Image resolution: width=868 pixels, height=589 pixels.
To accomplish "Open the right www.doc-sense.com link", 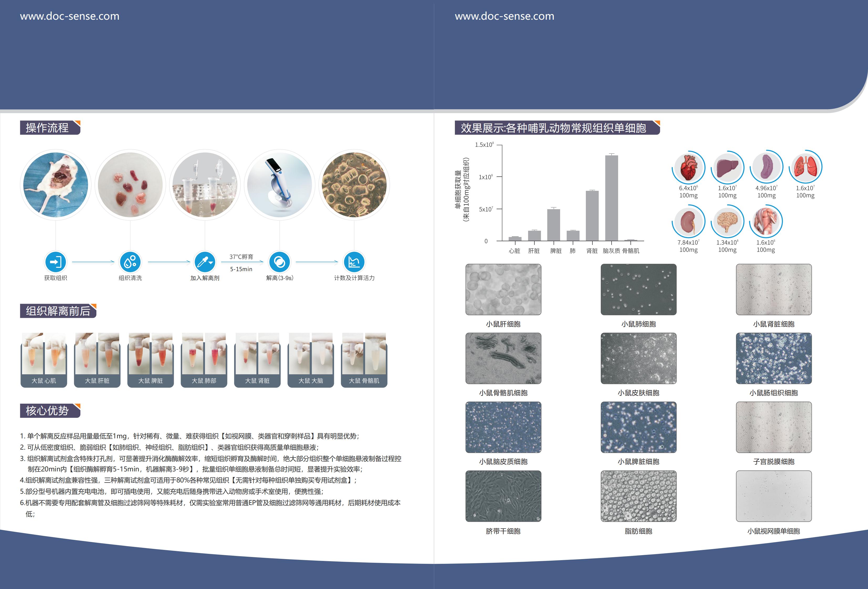I will [504, 16].
